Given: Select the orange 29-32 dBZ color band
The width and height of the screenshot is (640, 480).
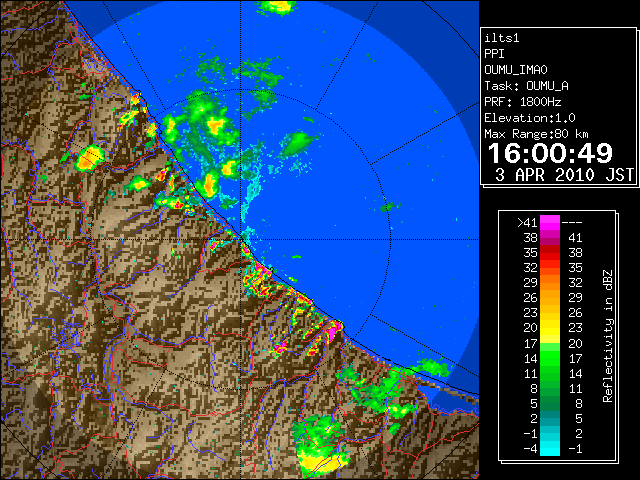Looking at the screenshot, I should pos(550,283).
